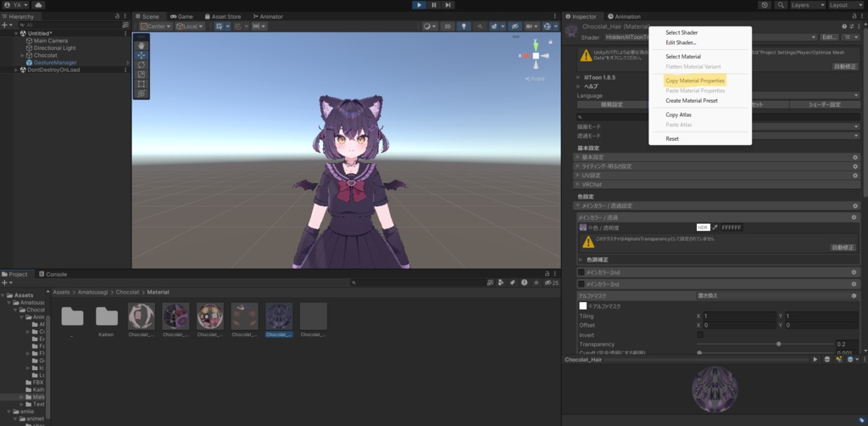
Task: Open Unity cloud services icon
Action: [x=38, y=5]
